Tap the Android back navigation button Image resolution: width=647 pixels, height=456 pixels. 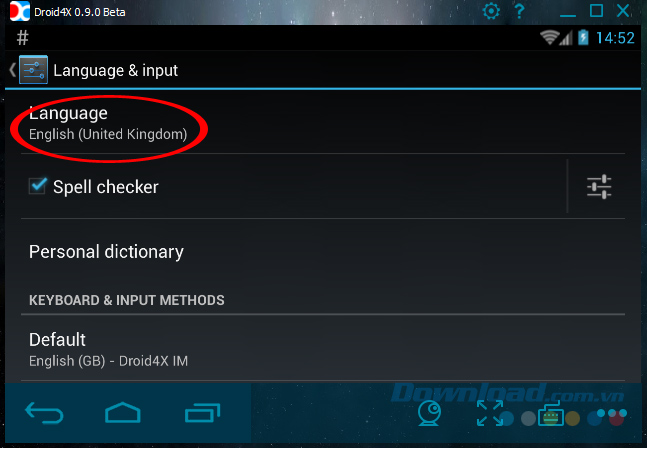44,413
